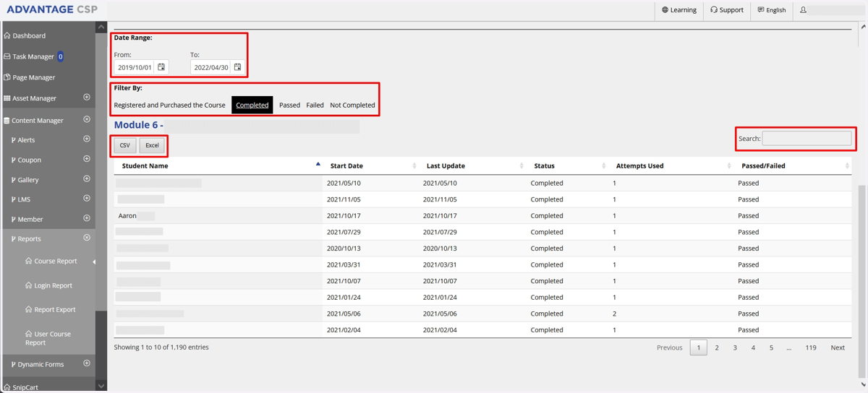Screen dimensions: 868x393
Task: Click the Task Manager envelope icon
Action: click(7, 56)
